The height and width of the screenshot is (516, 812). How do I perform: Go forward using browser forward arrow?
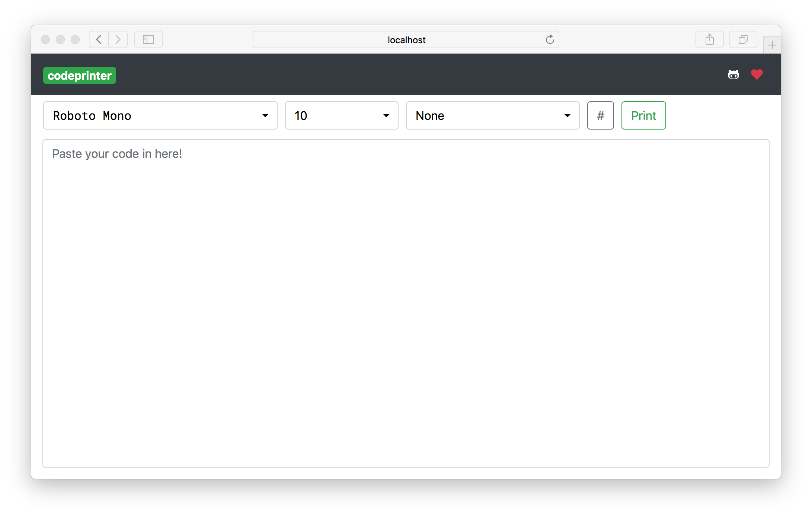pos(118,39)
